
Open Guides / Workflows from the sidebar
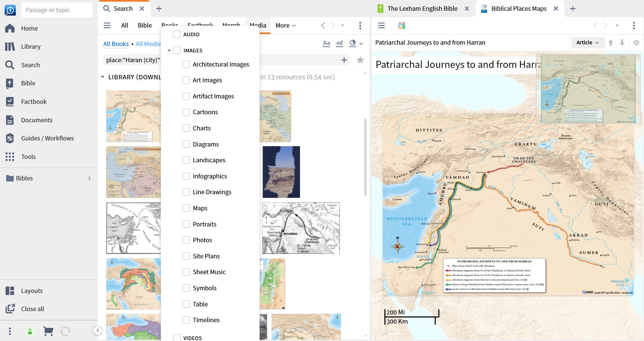47,138
